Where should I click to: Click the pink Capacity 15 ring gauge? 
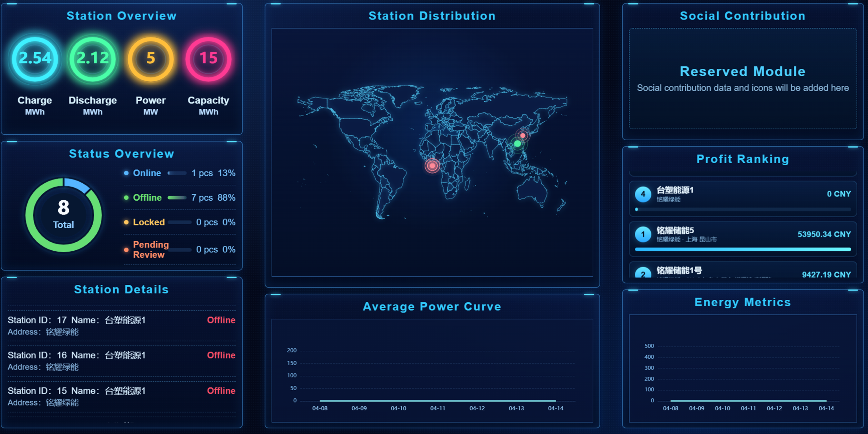[x=208, y=58]
